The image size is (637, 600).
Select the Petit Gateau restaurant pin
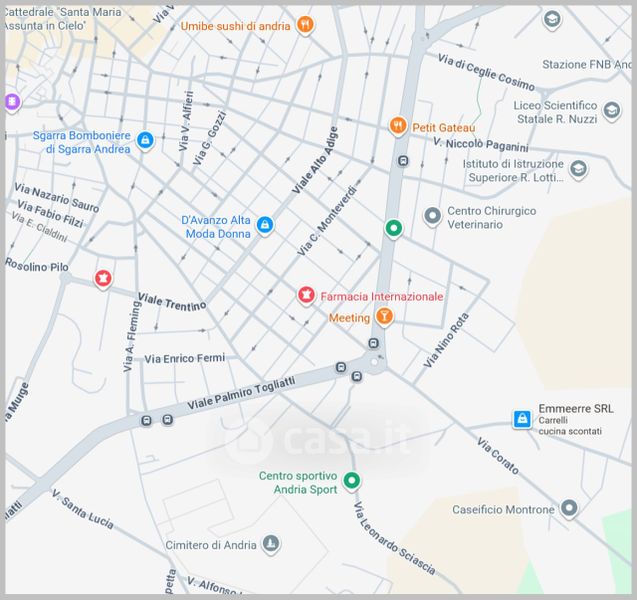coord(398,127)
